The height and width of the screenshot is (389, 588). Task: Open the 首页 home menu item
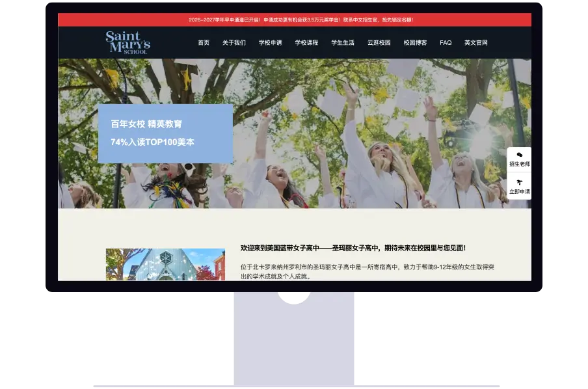[x=204, y=43]
